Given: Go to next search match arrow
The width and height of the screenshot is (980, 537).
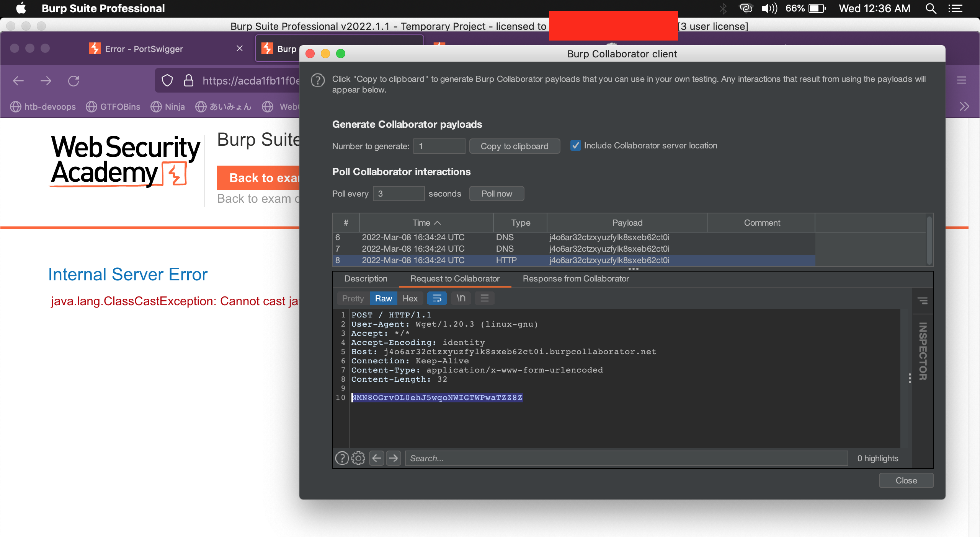Looking at the screenshot, I should point(394,458).
